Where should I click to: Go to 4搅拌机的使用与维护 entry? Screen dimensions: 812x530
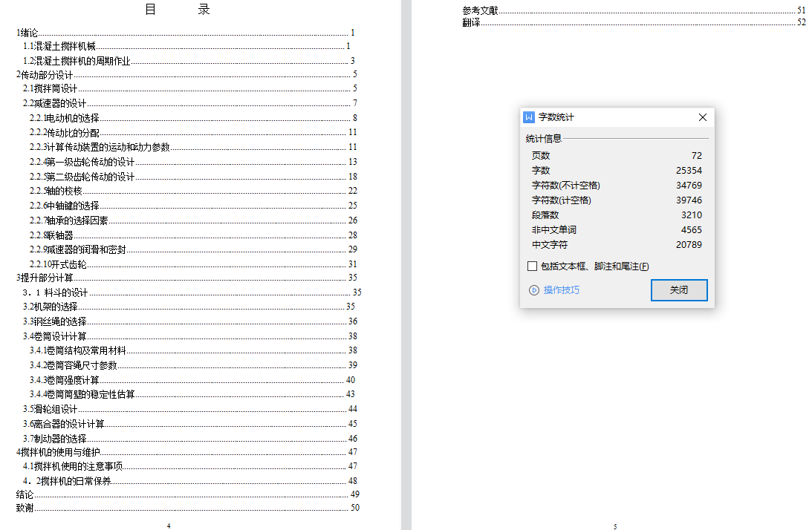pos(58,452)
